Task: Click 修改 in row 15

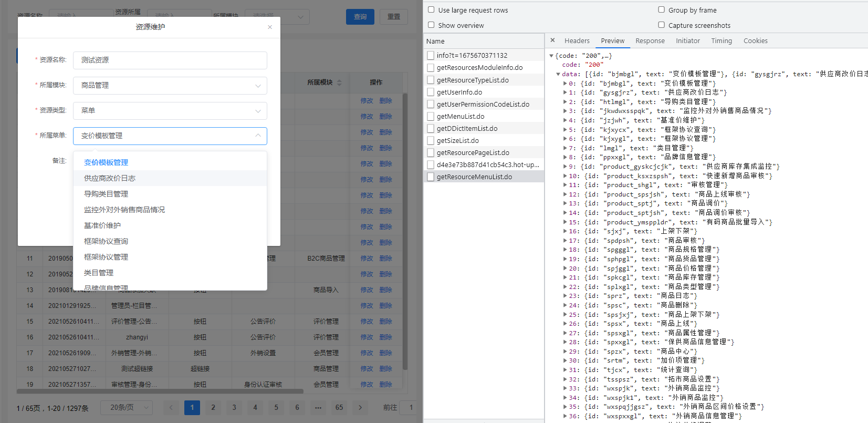Action: [367, 322]
